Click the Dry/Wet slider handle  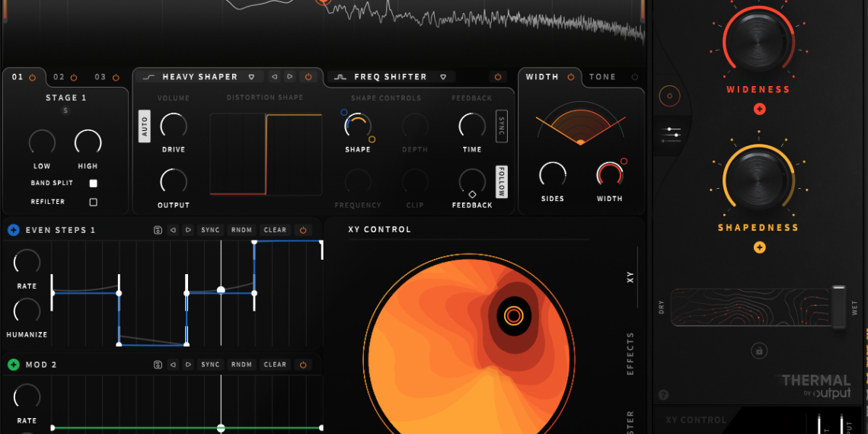[839, 307]
